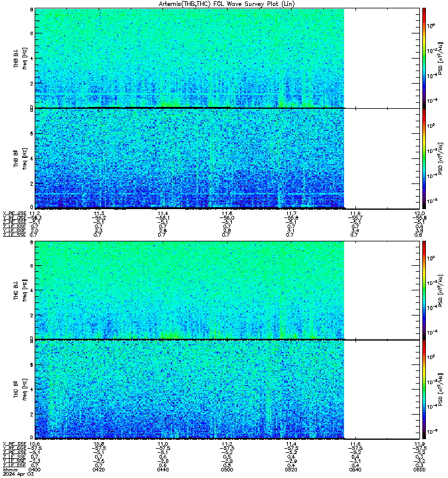Click the THC X_RE_GSE value "10.6"
The width and height of the screenshot is (448, 478).
[x=35, y=444]
